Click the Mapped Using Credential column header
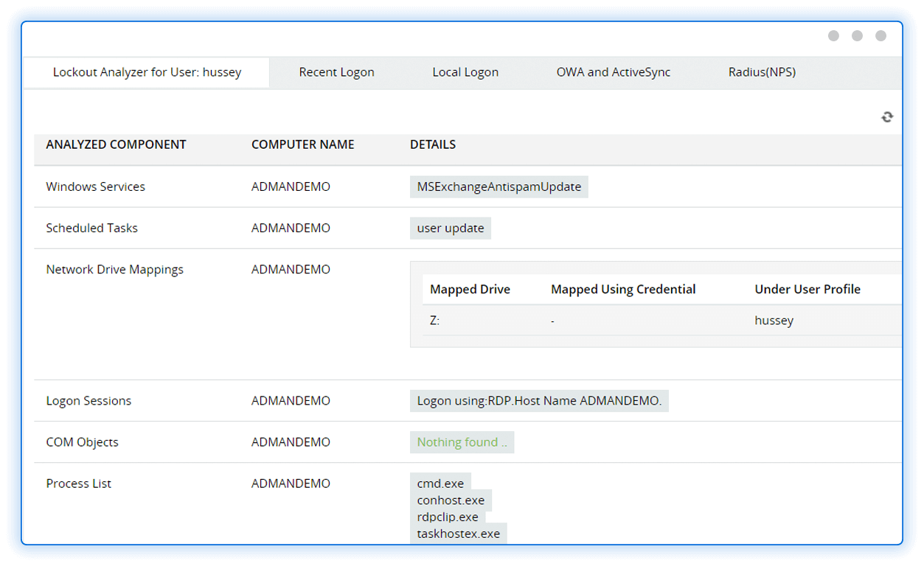 (623, 289)
